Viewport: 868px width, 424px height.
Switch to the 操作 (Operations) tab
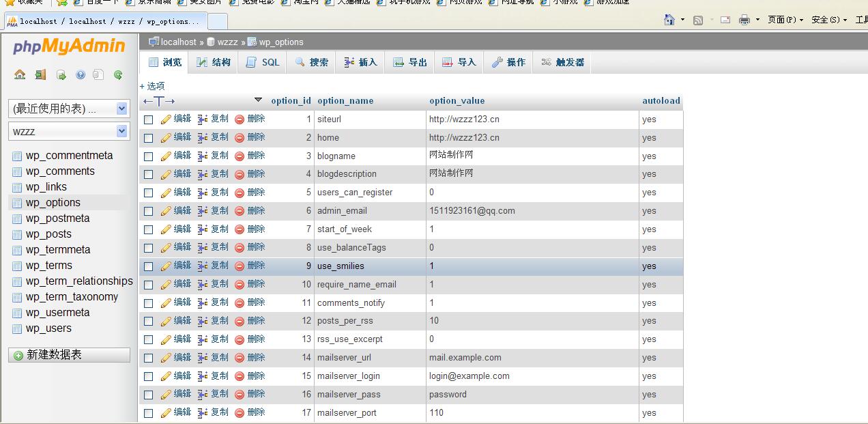pyautogui.click(x=508, y=62)
